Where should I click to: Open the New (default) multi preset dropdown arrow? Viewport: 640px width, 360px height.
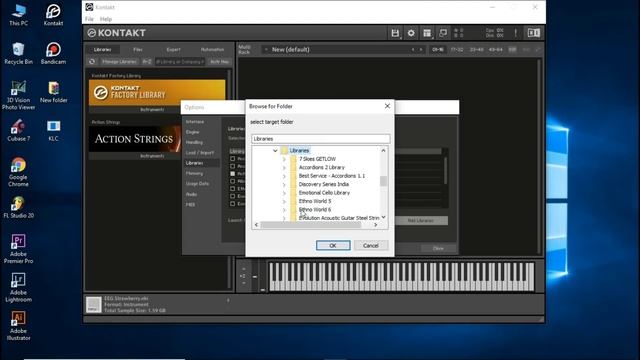[x=266, y=49]
